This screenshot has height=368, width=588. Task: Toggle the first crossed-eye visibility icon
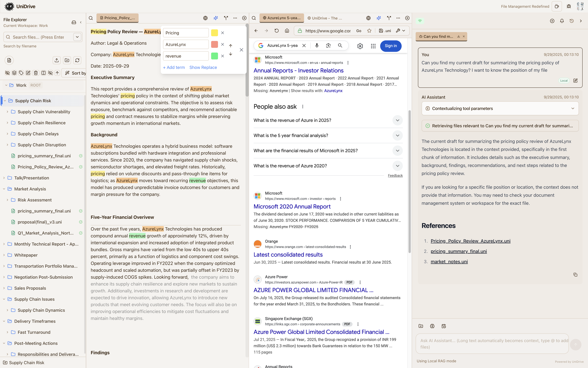pos(7,73)
